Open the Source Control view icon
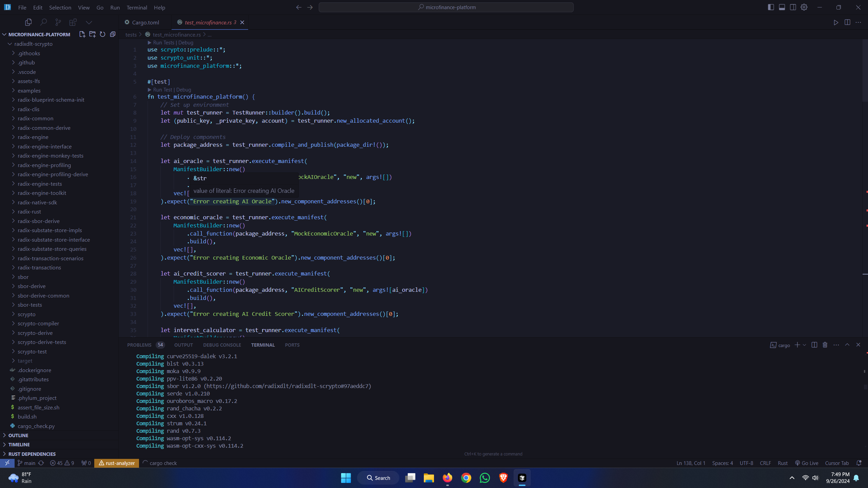Viewport: 868px width, 488px height. click(x=58, y=22)
